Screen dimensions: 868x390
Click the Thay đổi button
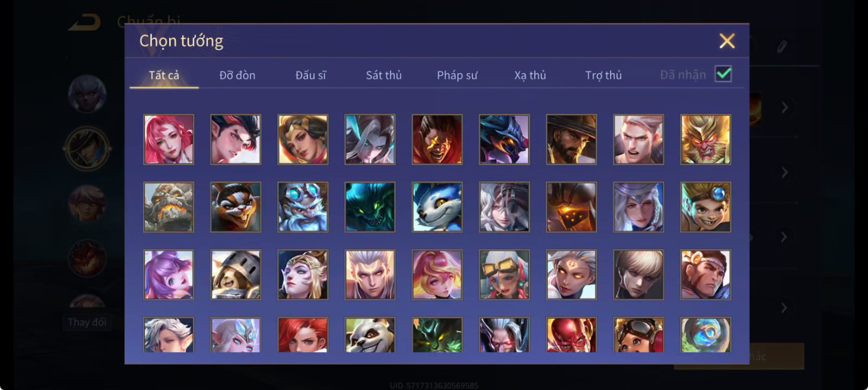(x=87, y=322)
